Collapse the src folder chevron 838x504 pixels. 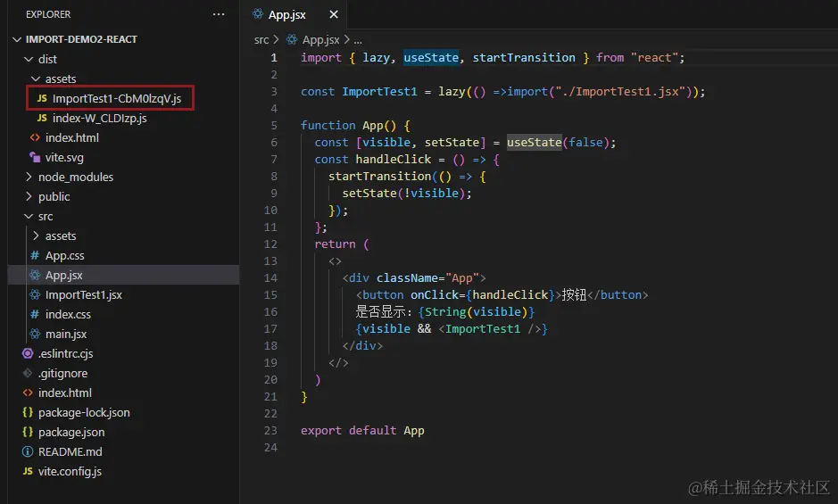tap(29, 217)
